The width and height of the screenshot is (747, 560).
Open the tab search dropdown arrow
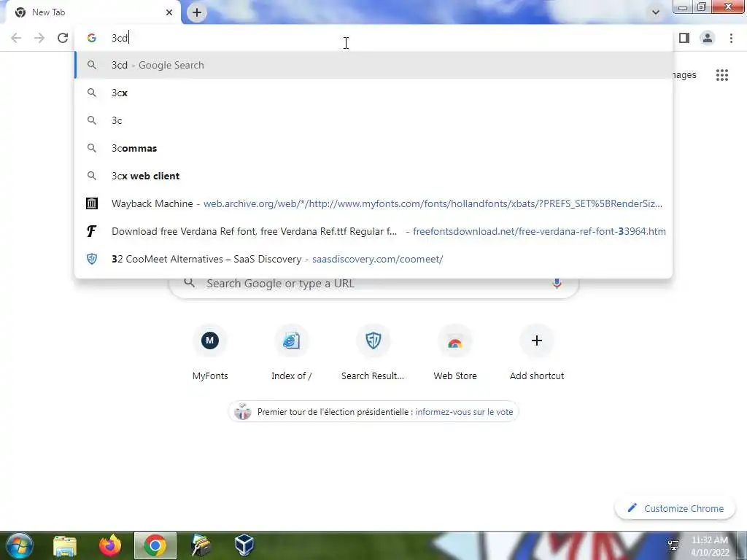pos(656,12)
